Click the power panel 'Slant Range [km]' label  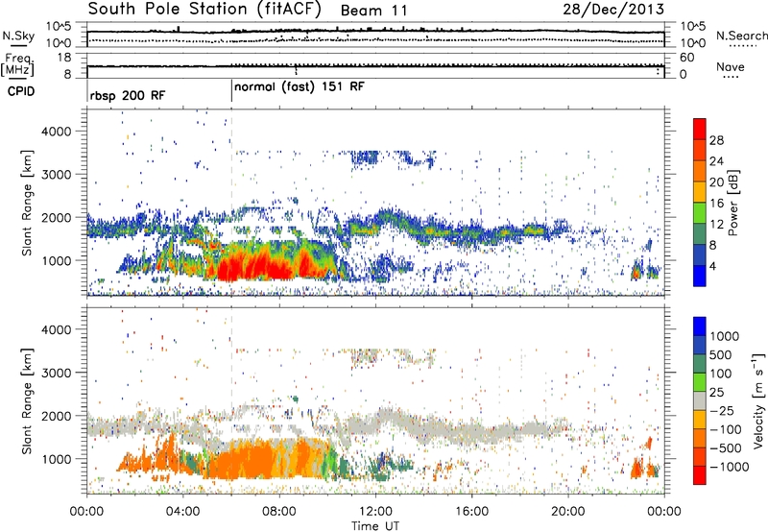(x=27, y=203)
